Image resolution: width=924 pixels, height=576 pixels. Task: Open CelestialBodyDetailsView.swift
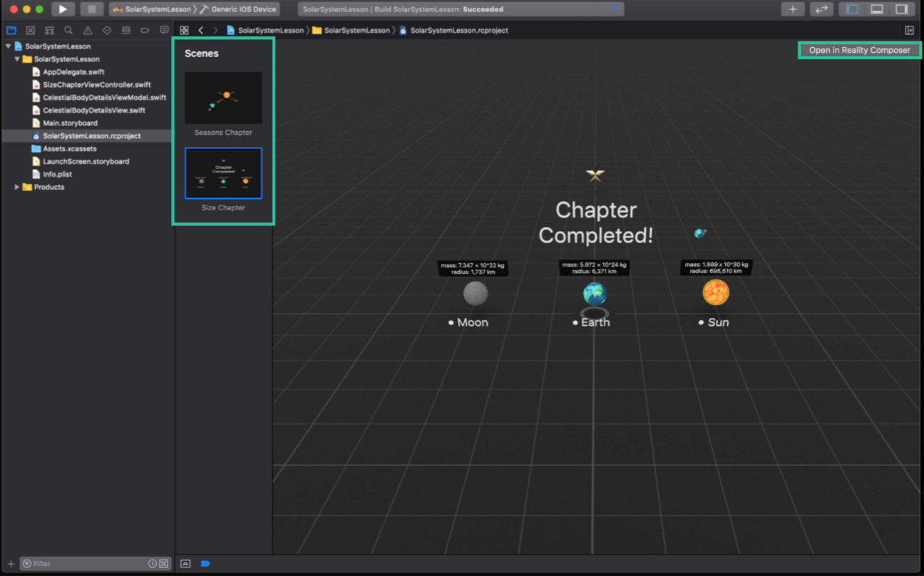(x=93, y=110)
